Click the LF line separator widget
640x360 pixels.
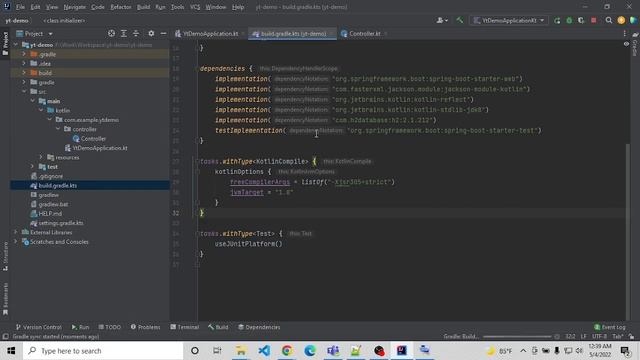(x=583, y=336)
